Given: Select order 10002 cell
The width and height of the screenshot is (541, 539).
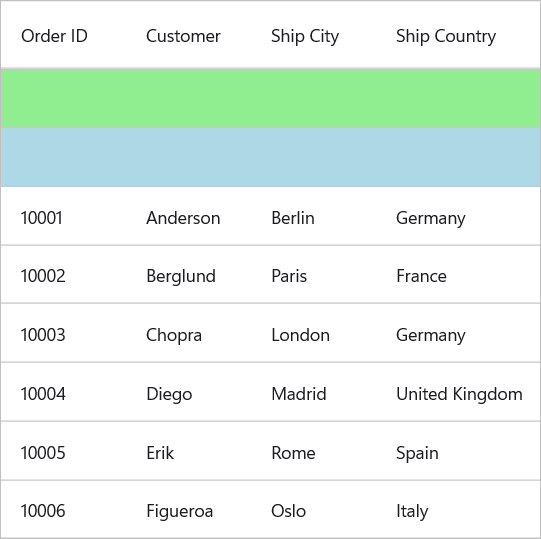Looking at the screenshot, I should click(x=63, y=275).
